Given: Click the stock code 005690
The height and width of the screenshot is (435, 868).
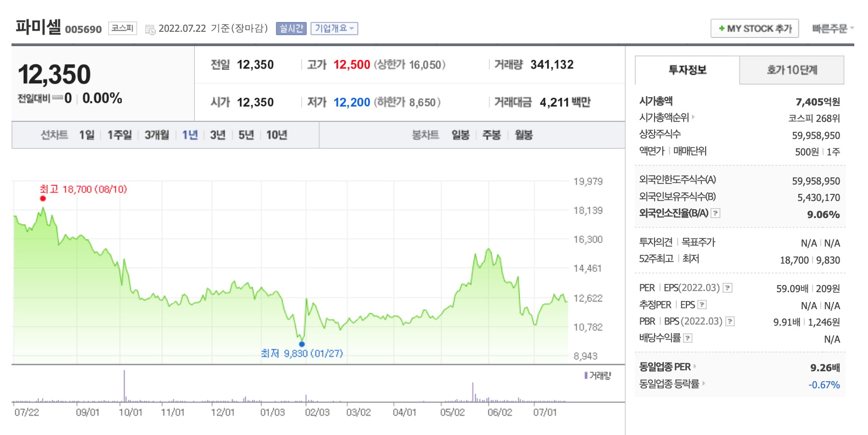Looking at the screenshot, I should click(x=83, y=30).
